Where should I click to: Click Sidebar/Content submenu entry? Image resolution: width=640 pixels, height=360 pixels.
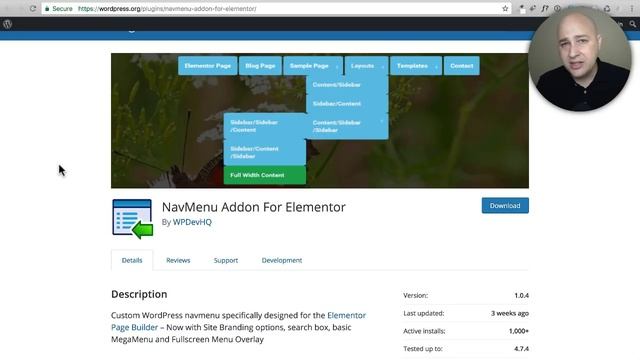347,104
